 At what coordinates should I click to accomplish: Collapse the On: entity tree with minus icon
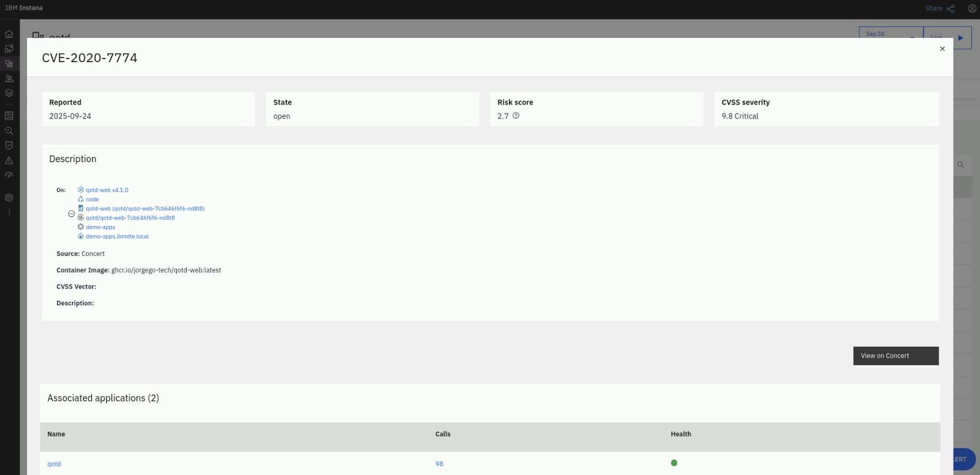click(71, 214)
